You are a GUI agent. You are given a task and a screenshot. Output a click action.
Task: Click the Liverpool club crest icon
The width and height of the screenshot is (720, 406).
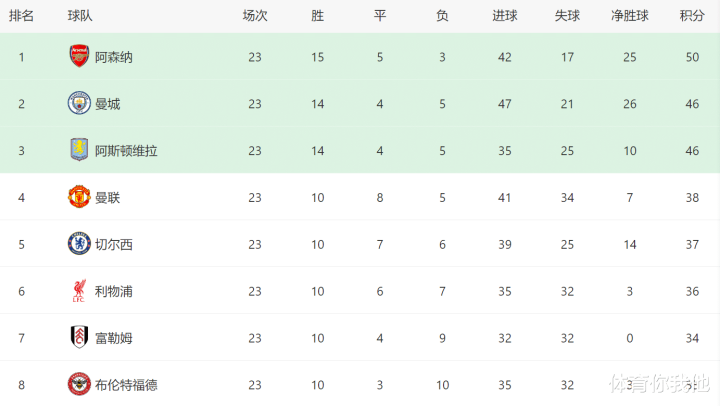tap(79, 291)
